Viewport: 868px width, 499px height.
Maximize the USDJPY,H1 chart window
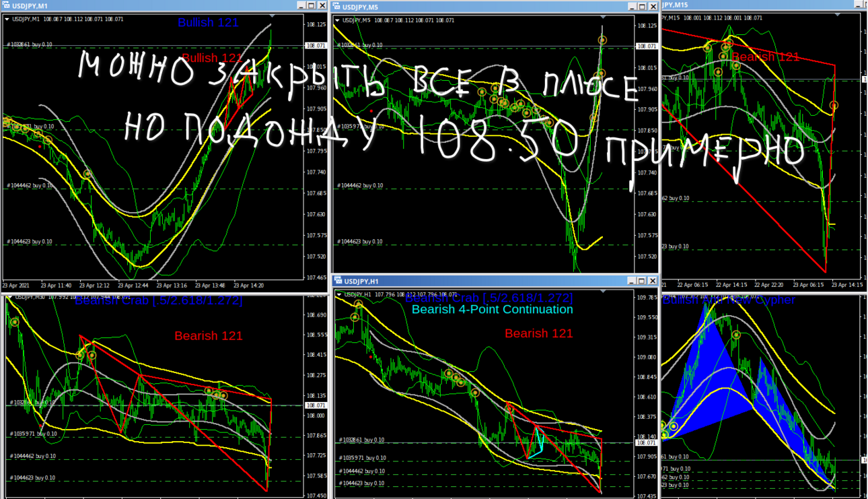[x=643, y=281]
